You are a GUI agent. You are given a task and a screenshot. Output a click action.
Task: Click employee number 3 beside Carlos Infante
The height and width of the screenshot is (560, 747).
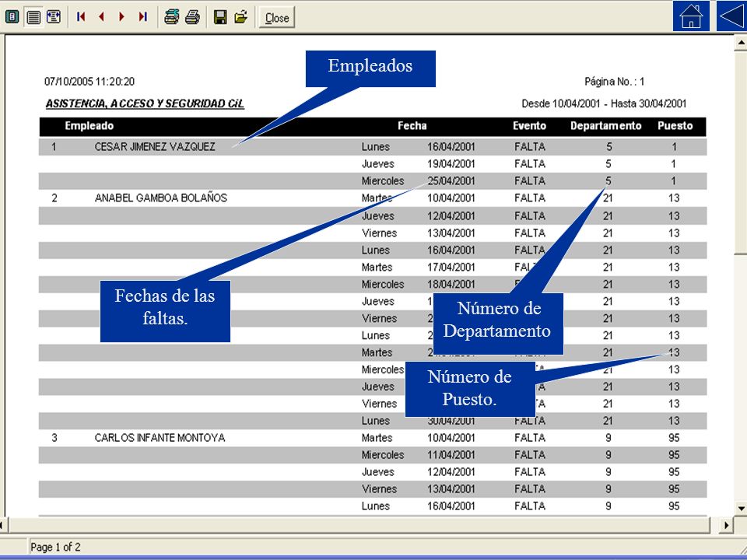click(x=54, y=438)
